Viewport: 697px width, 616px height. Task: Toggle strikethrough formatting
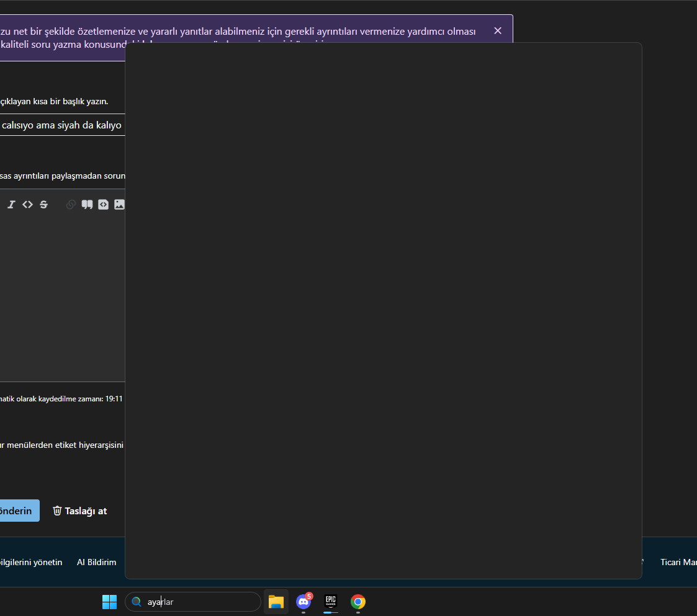(x=43, y=205)
